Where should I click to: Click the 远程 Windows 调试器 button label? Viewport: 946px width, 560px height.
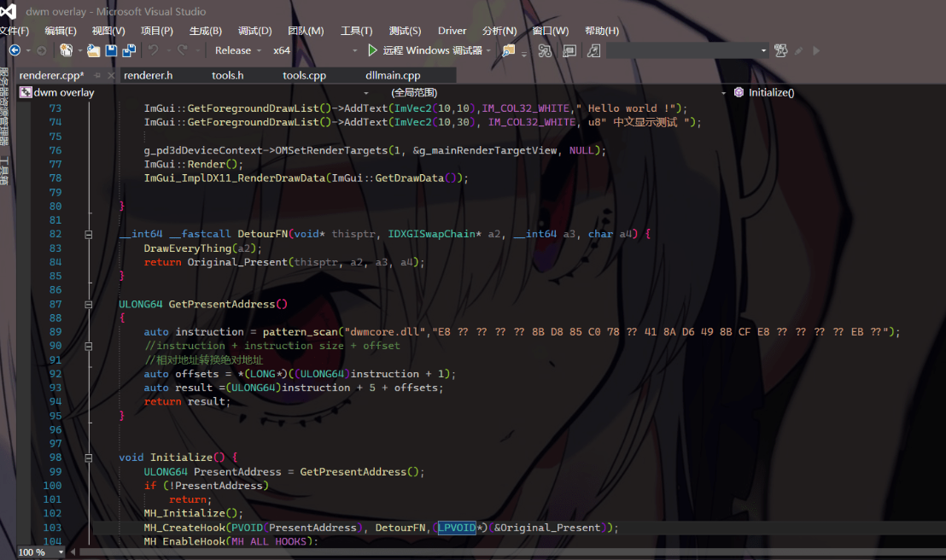433,50
